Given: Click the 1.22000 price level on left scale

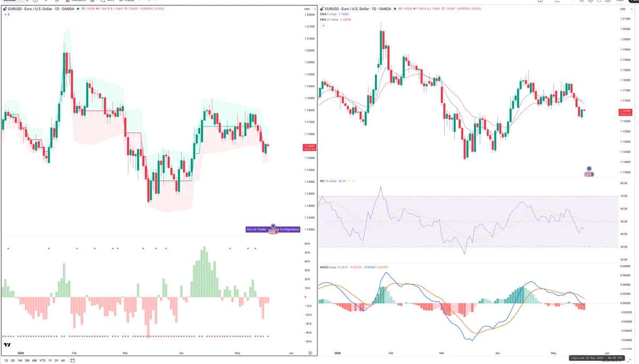Looking at the screenshot, I should point(309,14).
